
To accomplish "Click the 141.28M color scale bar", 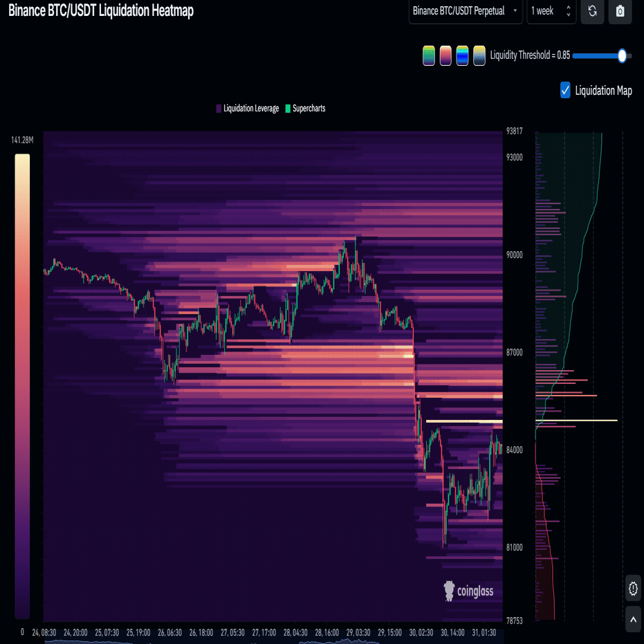I will pos(22,386).
